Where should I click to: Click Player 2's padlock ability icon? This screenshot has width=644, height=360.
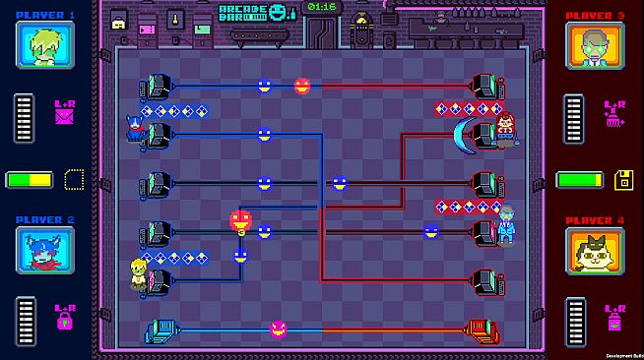click(x=65, y=321)
